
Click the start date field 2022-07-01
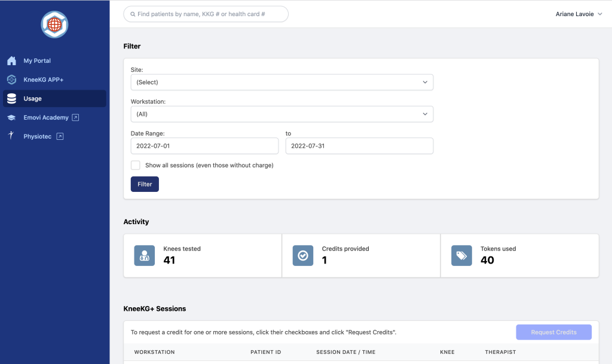pyautogui.click(x=204, y=146)
